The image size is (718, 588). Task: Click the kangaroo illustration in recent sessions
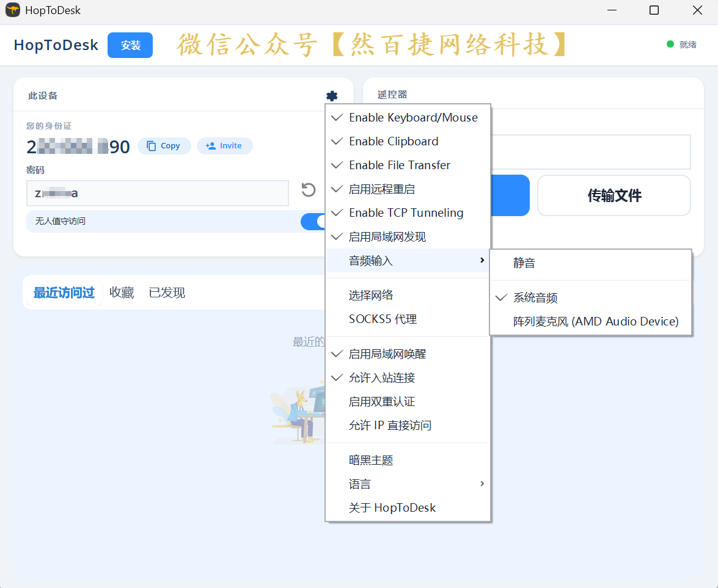click(298, 412)
